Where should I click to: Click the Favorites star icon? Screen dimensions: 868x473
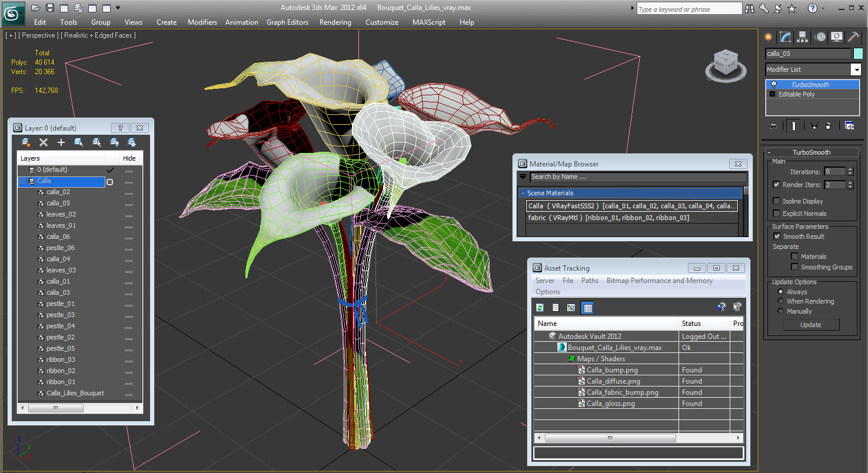(x=791, y=8)
